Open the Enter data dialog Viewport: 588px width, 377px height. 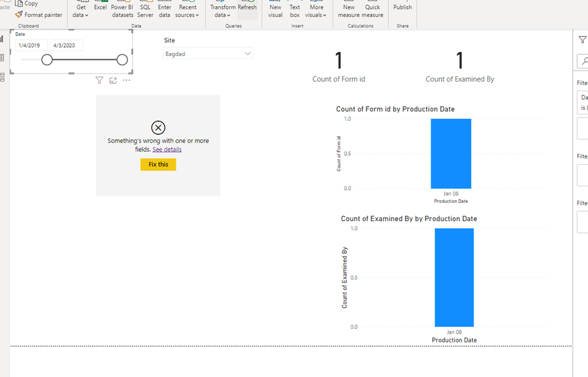164,10
